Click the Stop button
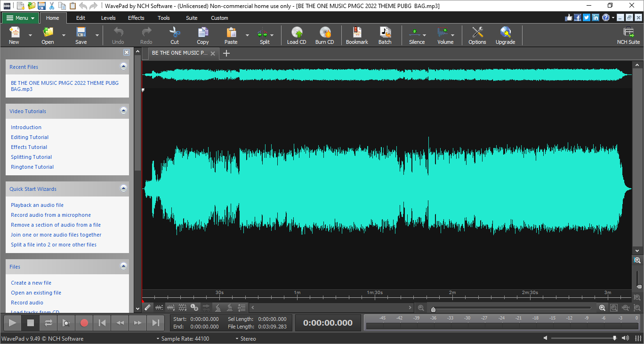644x344 pixels. (31, 323)
